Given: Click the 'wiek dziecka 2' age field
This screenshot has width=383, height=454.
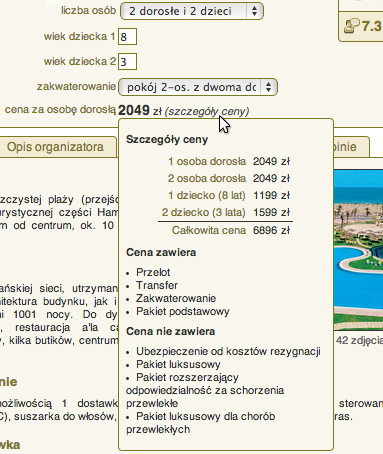Looking at the screenshot, I should (x=127, y=62).
